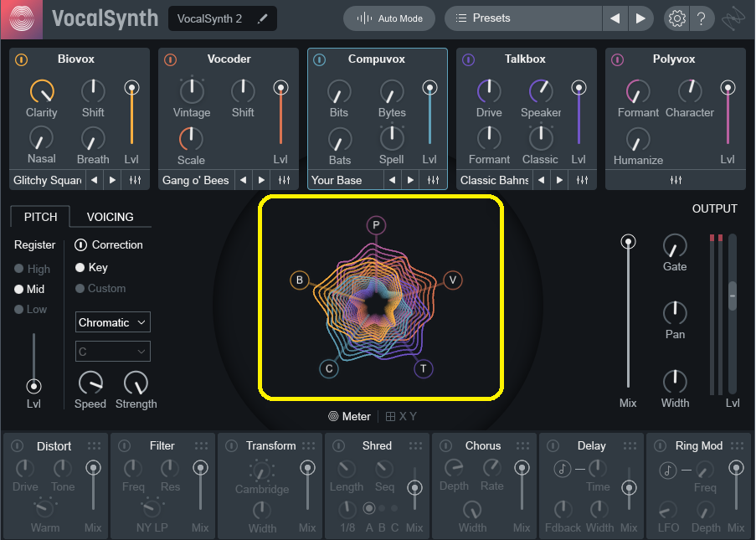Select the next Compuvox preset arrow

(410, 180)
